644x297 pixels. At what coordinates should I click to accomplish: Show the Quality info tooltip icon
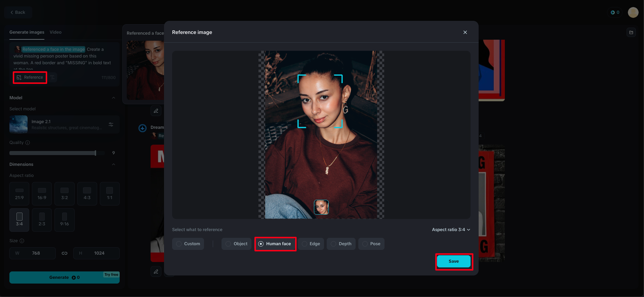click(x=28, y=143)
